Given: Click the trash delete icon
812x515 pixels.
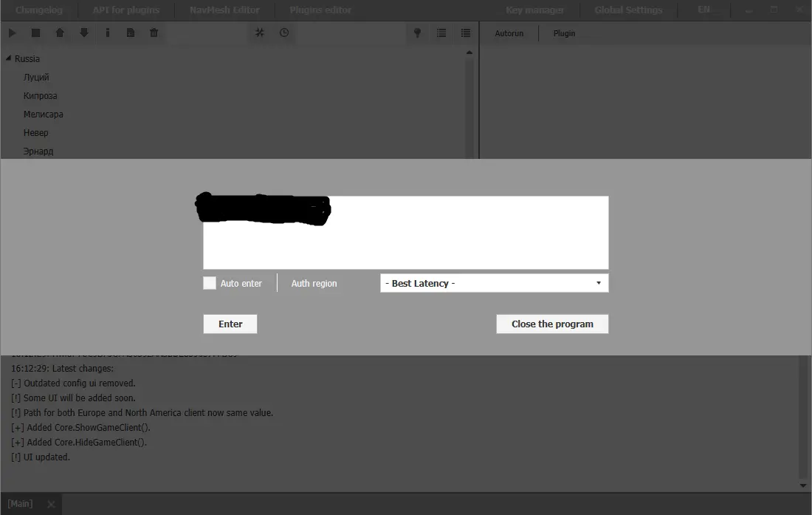Looking at the screenshot, I should point(154,33).
